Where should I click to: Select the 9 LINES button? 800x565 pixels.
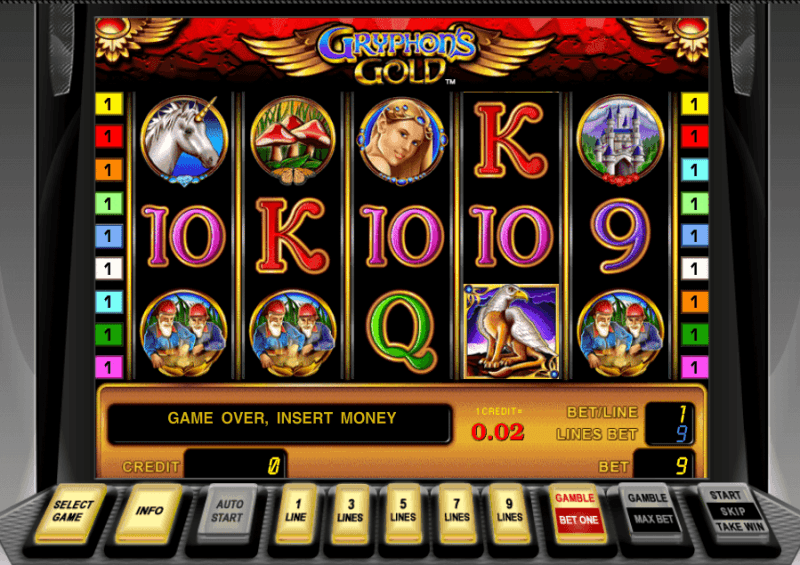[510, 513]
